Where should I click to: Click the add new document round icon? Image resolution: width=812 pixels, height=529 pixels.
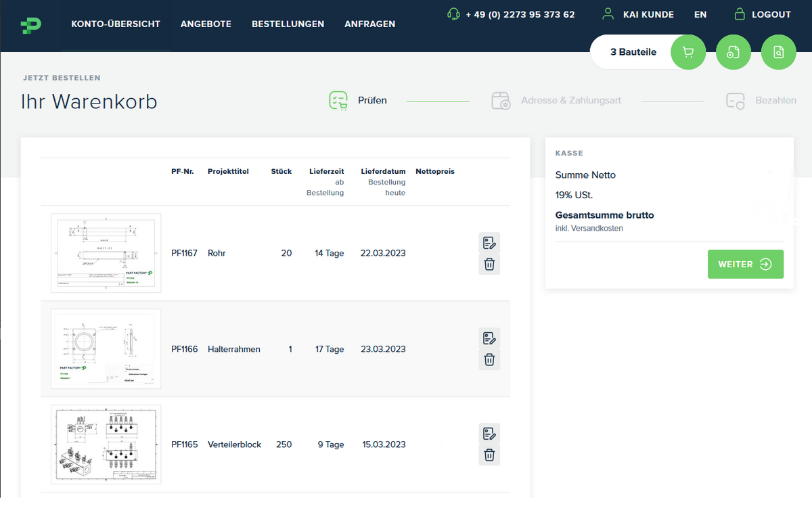[x=734, y=52]
